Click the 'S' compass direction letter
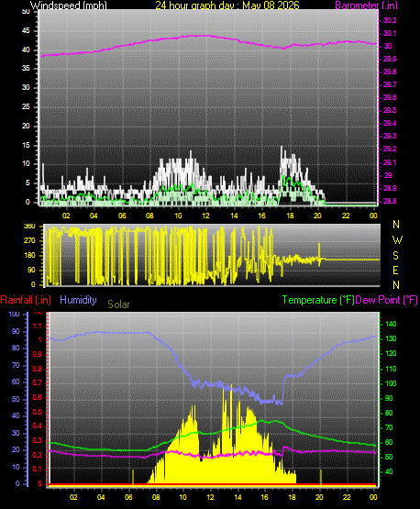The image size is (420, 509). click(395, 256)
